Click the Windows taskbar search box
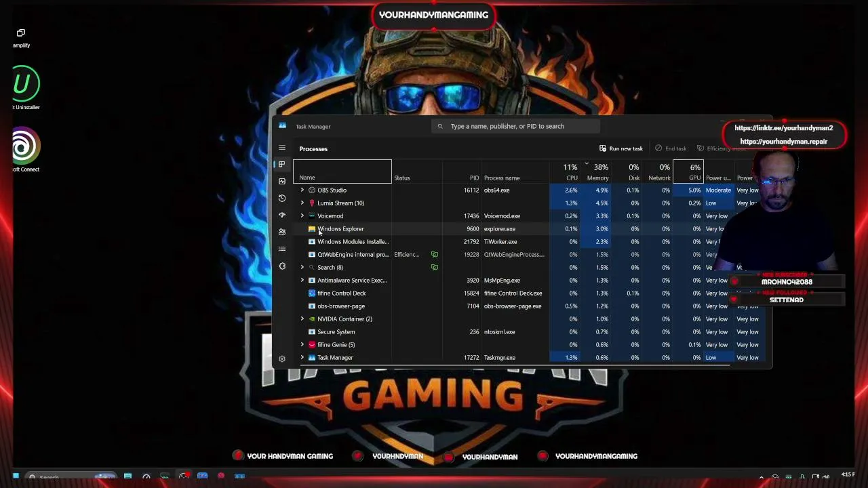 [71, 477]
